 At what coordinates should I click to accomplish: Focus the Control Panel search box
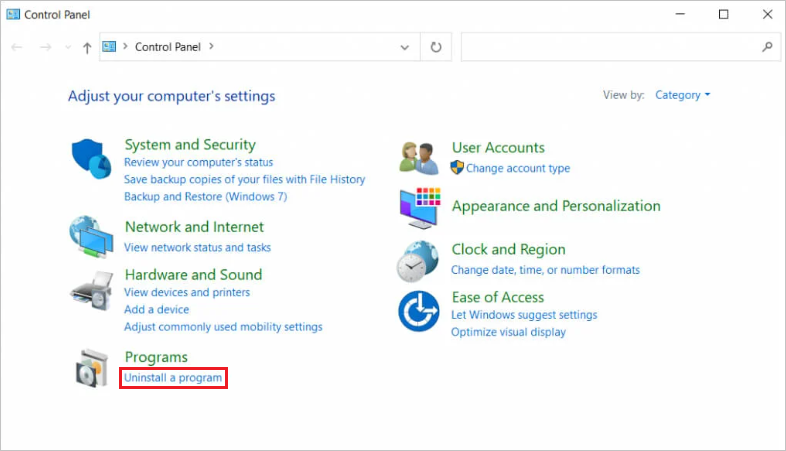[x=621, y=47]
